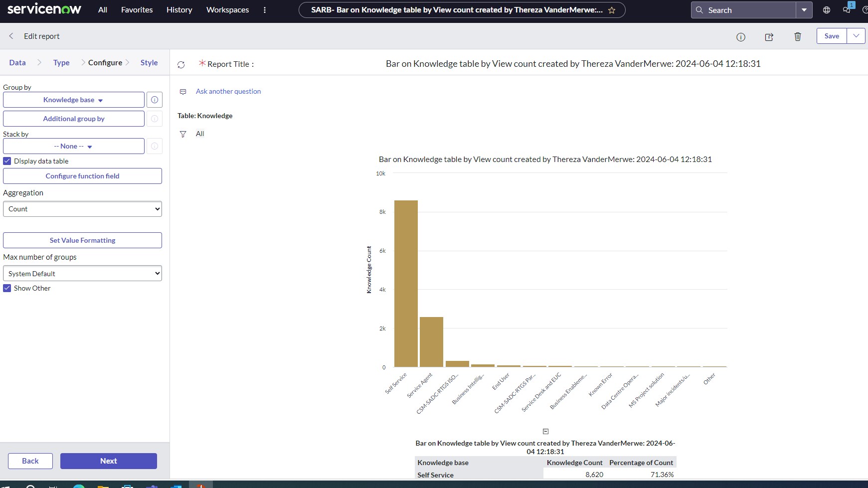This screenshot has height=488, width=868.
Task: Star this report as a favorite
Action: click(x=612, y=10)
